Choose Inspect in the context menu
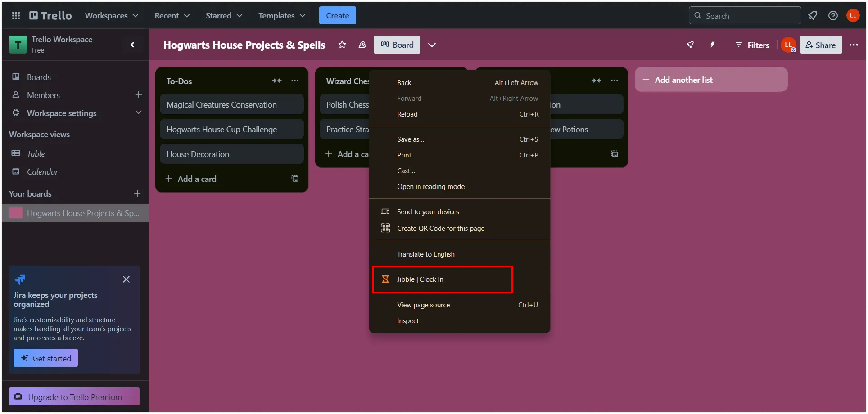Screen dimensions: 868x414 pos(408,321)
